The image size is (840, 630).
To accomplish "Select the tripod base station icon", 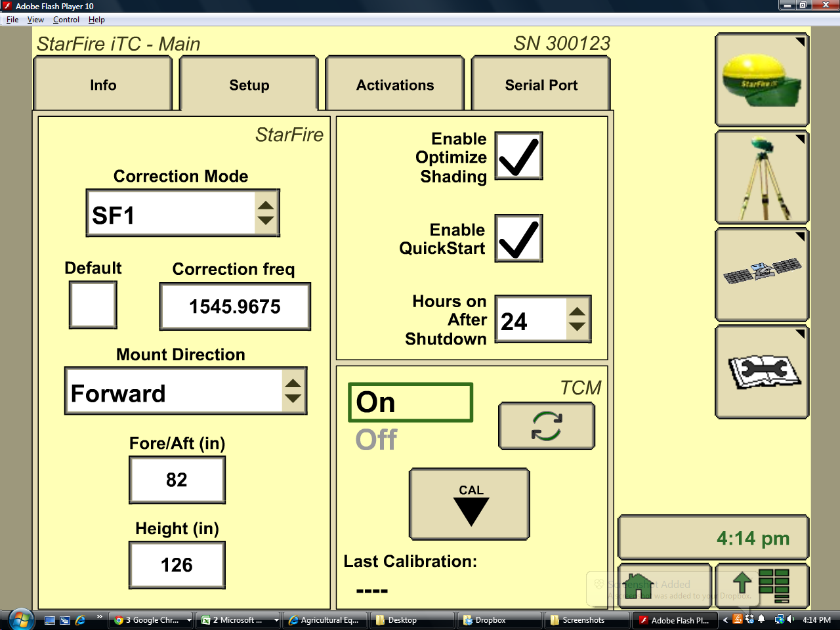I will click(x=762, y=177).
